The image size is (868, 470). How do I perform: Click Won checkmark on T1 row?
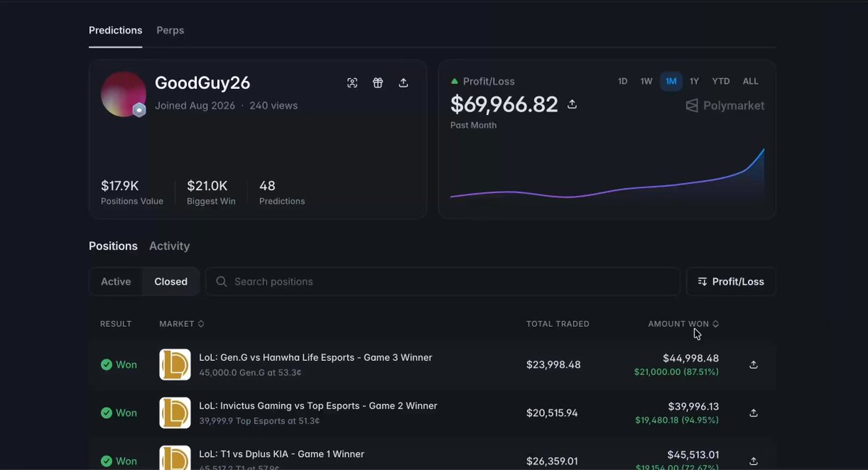[x=106, y=461]
